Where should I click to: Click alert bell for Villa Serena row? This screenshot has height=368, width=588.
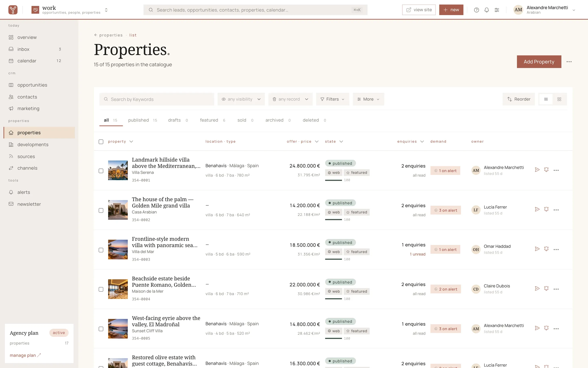(546, 170)
